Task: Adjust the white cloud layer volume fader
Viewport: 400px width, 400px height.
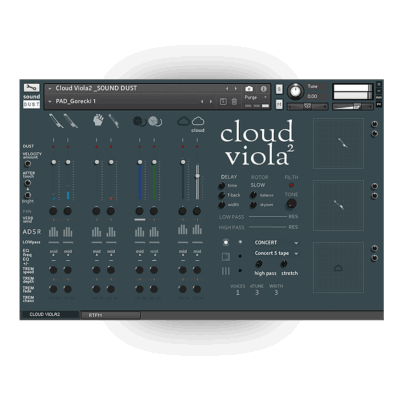Action: click(x=197, y=181)
